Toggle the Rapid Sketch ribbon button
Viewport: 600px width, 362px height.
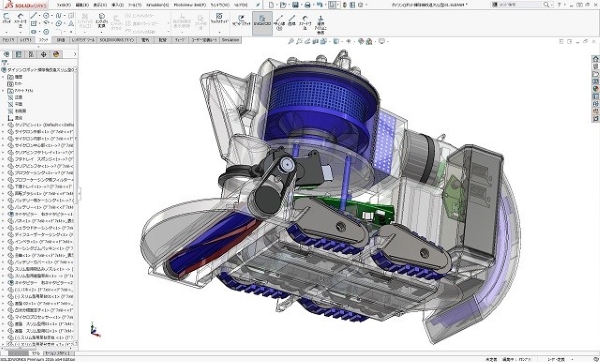(241, 21)
